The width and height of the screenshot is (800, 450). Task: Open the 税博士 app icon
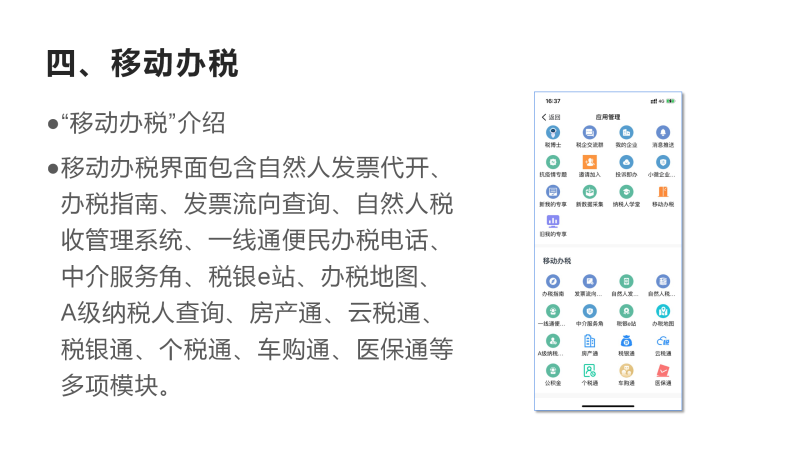[553, 133]
